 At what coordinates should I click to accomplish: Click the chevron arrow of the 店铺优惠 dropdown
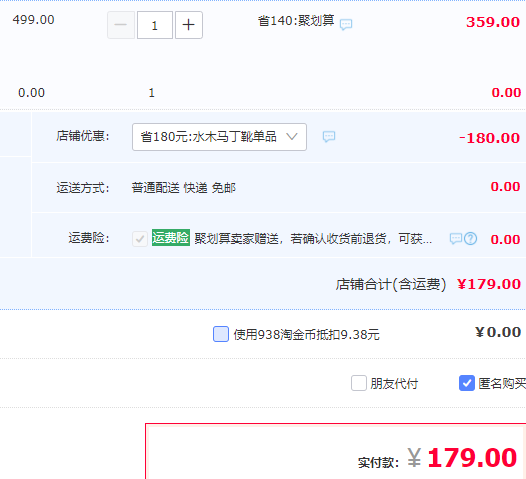point(292,137)
